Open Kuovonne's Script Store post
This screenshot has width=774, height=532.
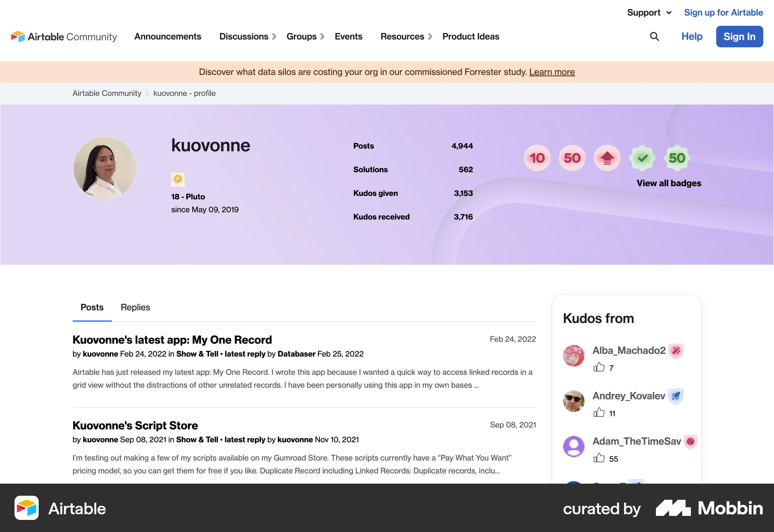point(135,425)
